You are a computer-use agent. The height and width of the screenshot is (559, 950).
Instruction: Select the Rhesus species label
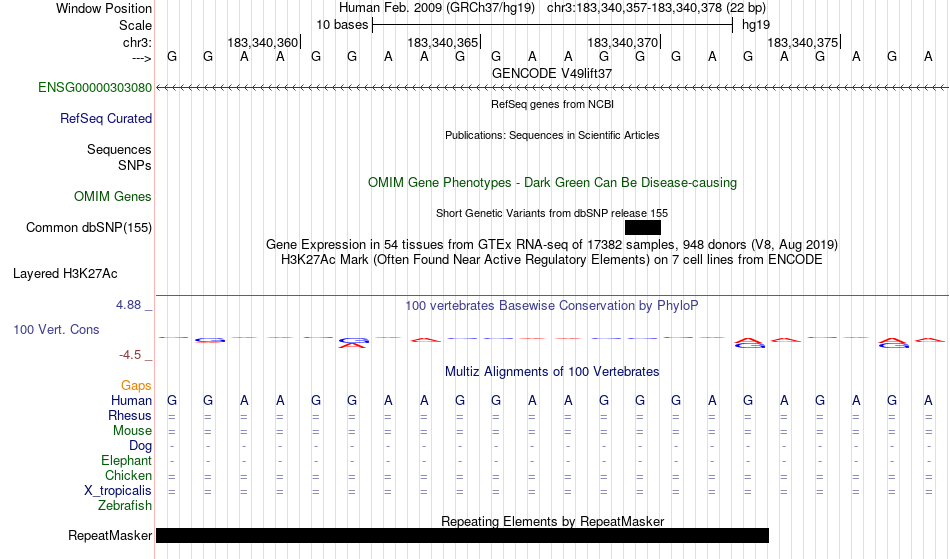pos(130,416)
